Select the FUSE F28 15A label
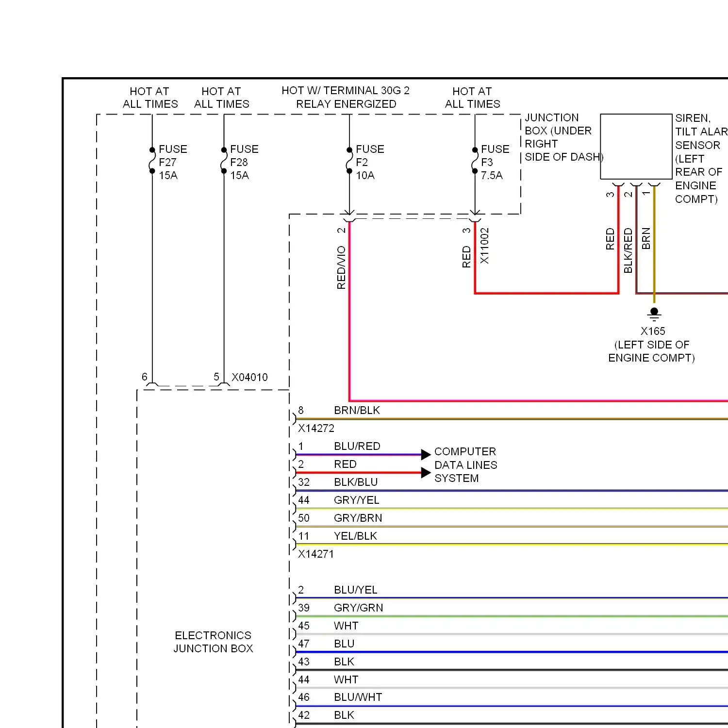The width and height of the screenshot is (728, 728). click(244, 162)
